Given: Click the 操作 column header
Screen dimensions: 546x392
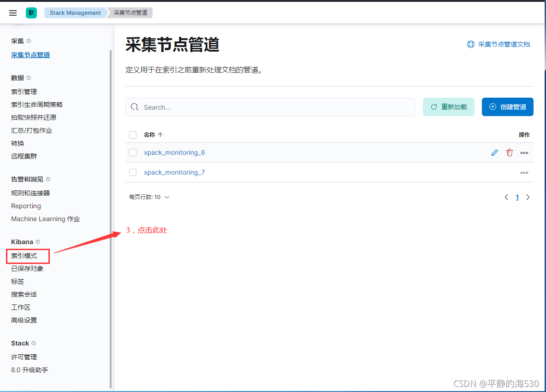Looking at the screenshot, I should [x=524, y=135].
